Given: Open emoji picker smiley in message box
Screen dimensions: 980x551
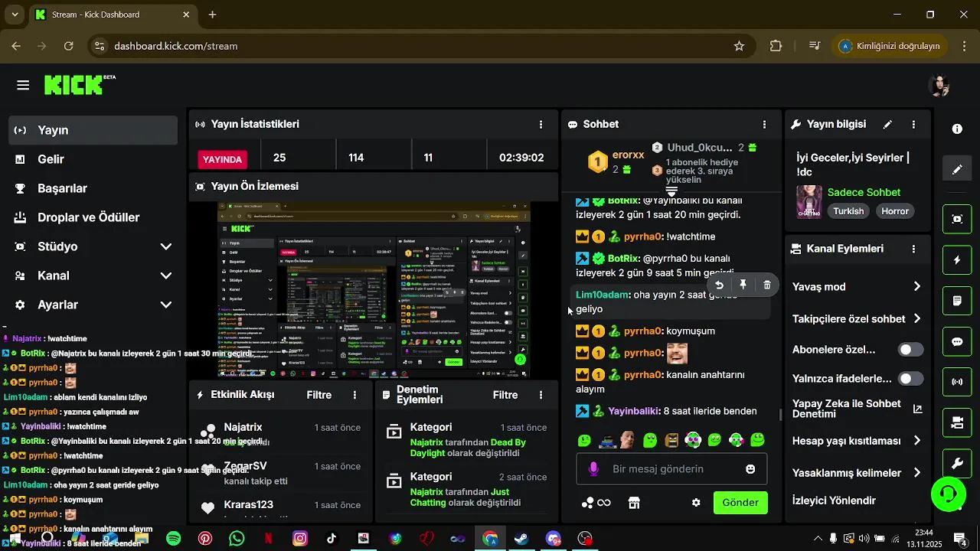Looking at the screenshot, I should pos(750,469).
